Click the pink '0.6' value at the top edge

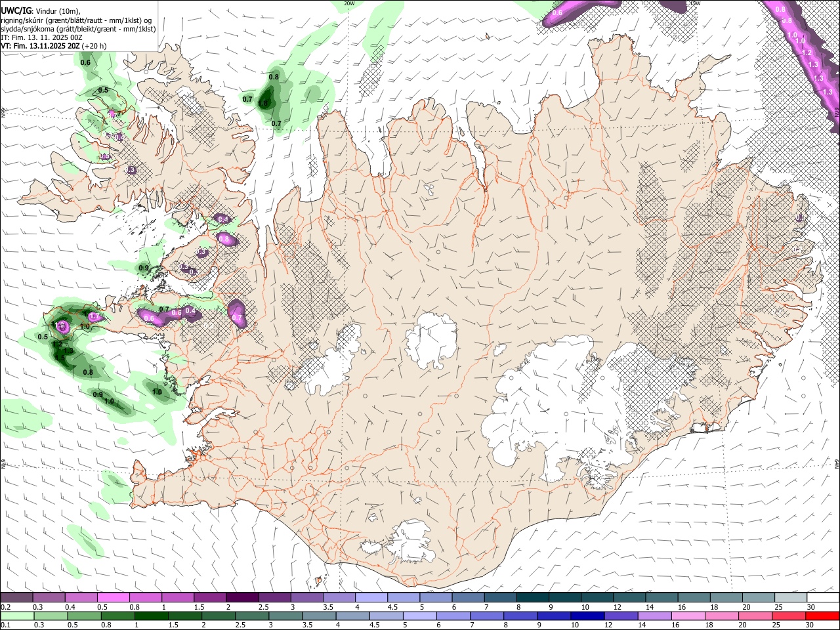557,12
